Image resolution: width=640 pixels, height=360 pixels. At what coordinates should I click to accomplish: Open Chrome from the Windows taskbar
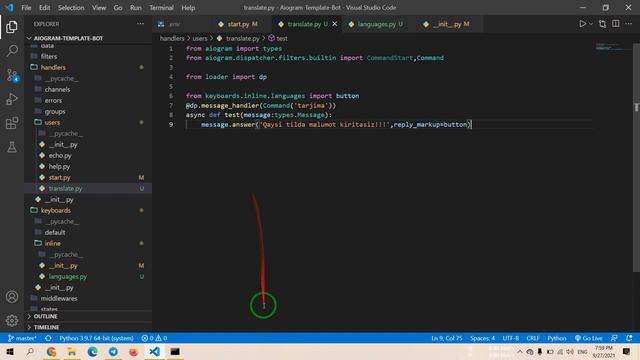51,351
